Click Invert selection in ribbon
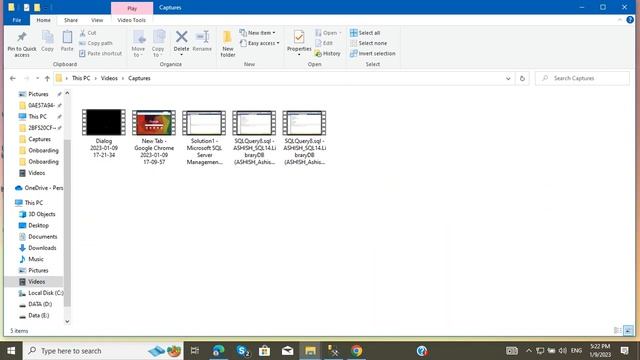640x360 pixels. coord(373,53)
